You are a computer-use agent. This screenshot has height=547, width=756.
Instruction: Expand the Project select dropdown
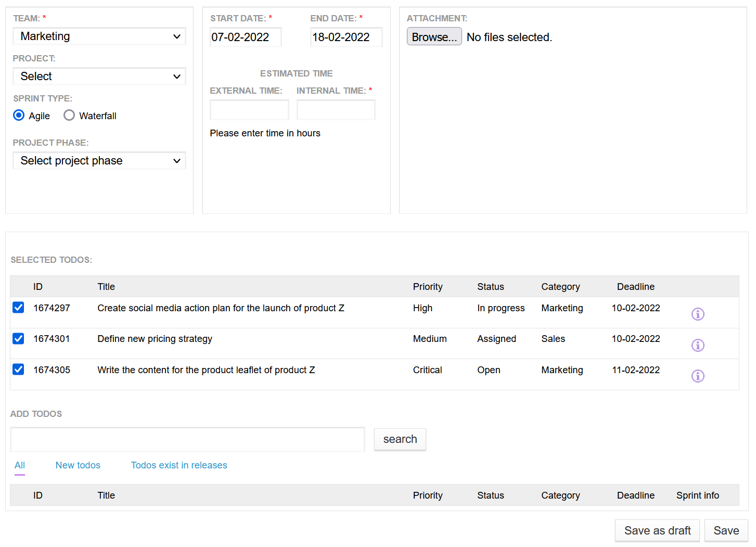(x=99, y=77)
